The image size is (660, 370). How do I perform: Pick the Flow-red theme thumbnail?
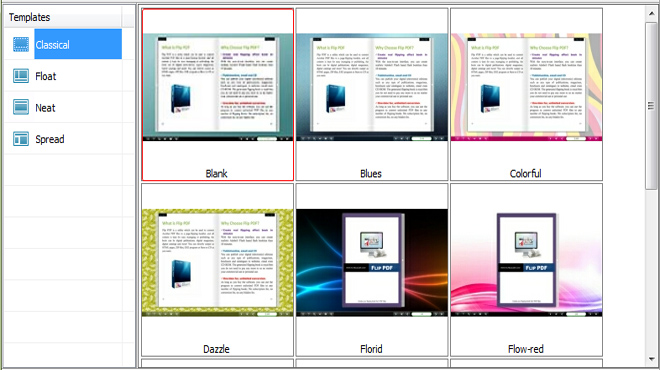pyautogui.click(x=526, y=270)
